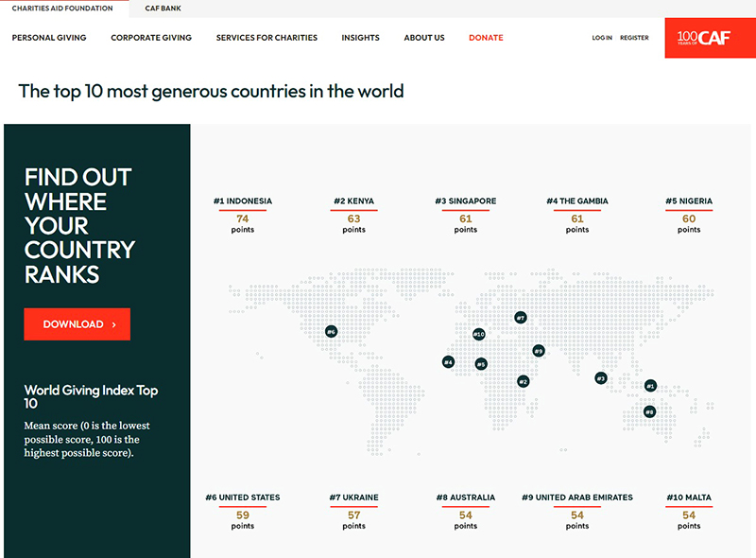Select the #10 Malta map marker

(479, 334)
